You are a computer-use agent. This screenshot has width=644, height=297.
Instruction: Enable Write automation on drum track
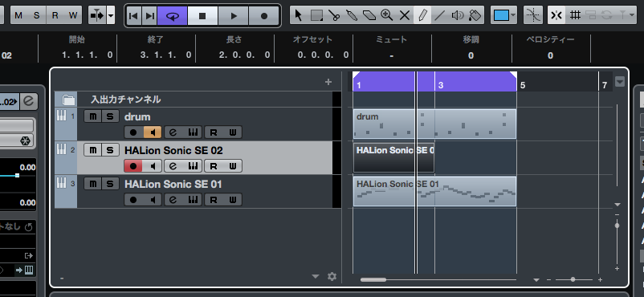point(232,132)
